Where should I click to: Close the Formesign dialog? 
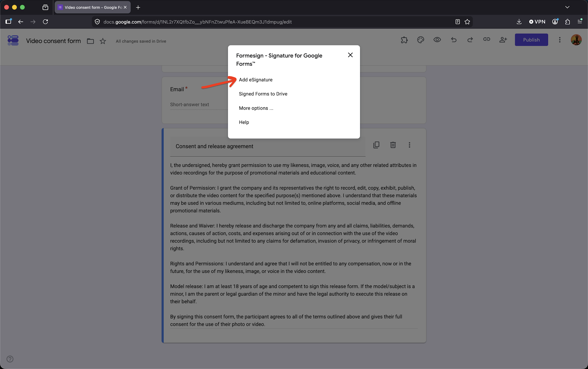pyautogui.click(x=350, y=55)
